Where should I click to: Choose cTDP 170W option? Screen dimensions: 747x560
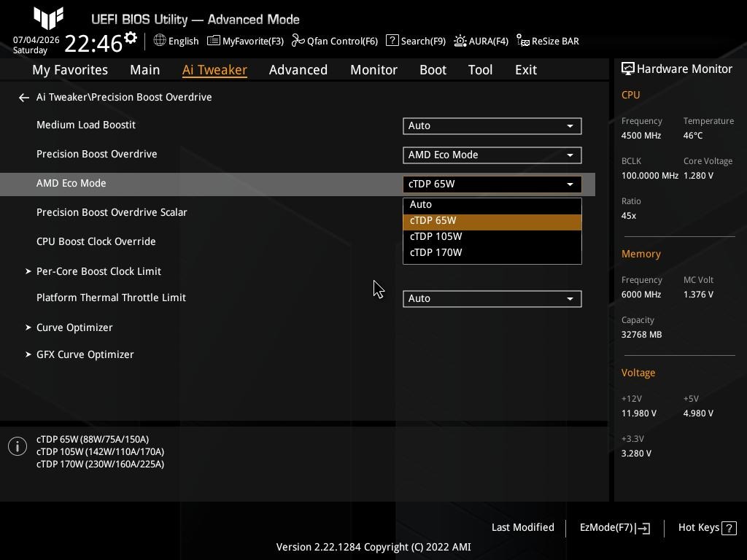coord(492,253)
